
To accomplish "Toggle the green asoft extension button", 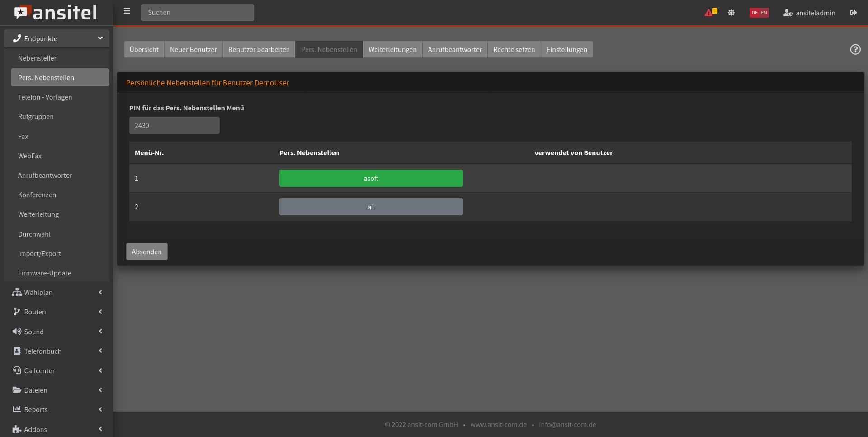I will pos(371,178).
